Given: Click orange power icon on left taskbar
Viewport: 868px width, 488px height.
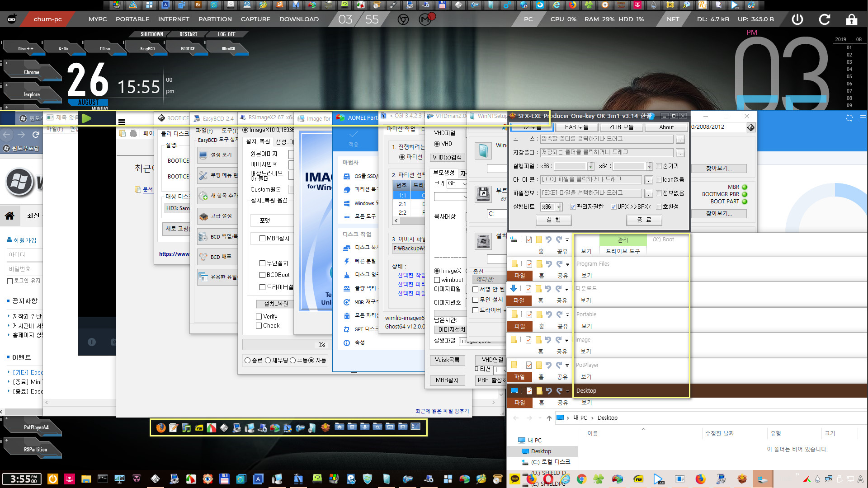Looking at the screenshot, I should (53, 479).
